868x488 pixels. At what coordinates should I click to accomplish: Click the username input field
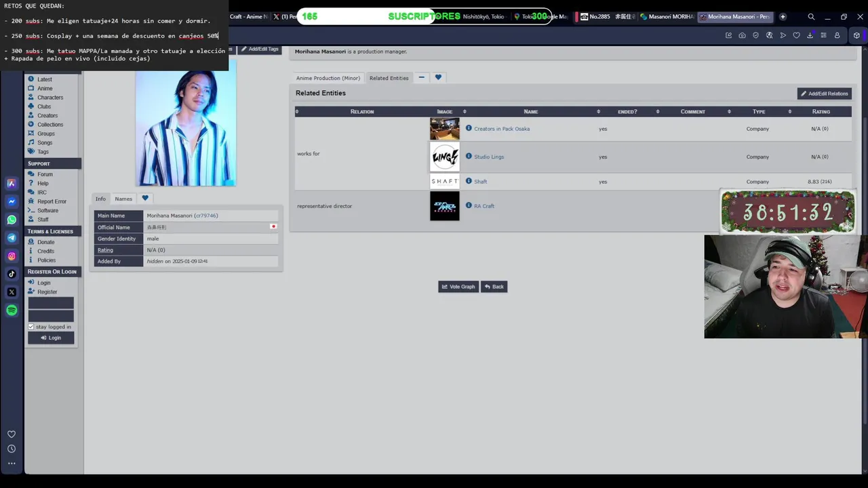tap(51, 303)
